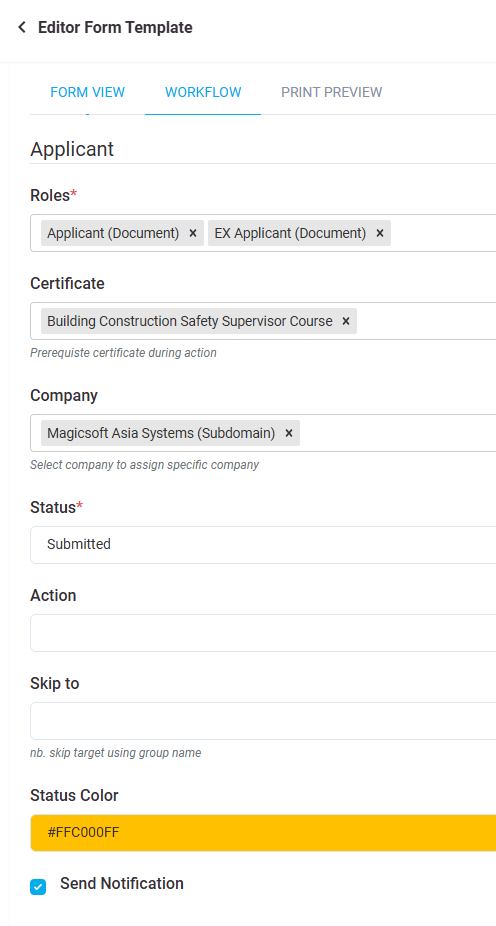Toggle the Send Notification checkbox
The width and height of the screenshot is (496, 926).
click(38, 886)
